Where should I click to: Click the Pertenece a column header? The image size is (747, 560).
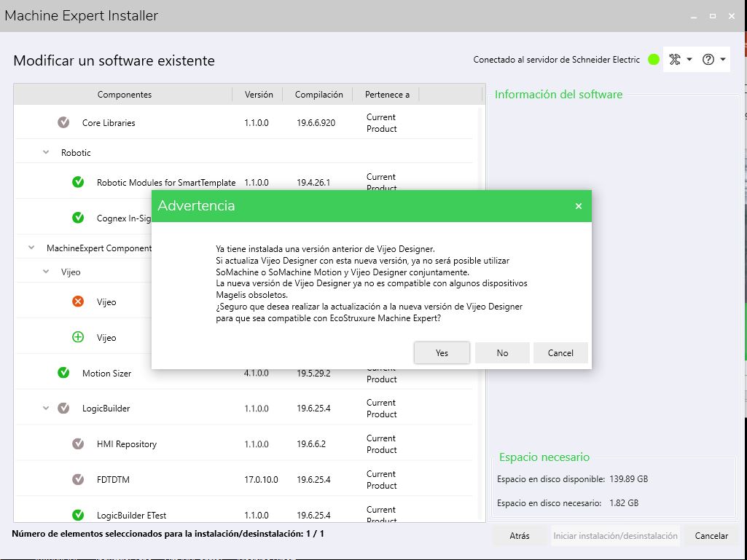pos(387,94)
